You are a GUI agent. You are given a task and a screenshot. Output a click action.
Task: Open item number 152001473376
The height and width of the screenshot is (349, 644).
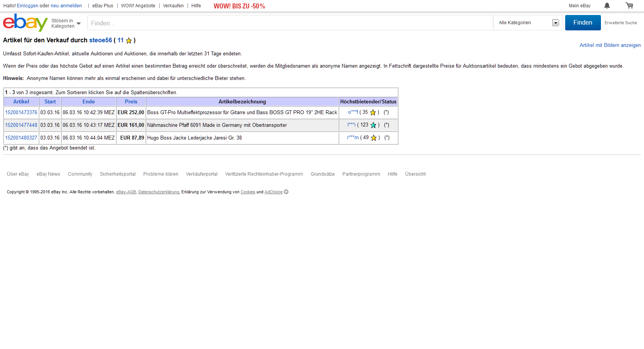(21, 112)
